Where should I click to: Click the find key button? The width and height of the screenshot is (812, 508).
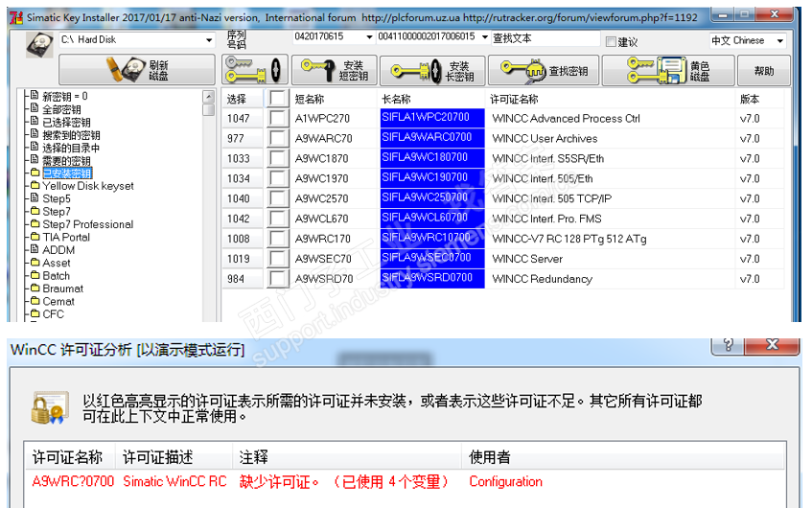544,70
